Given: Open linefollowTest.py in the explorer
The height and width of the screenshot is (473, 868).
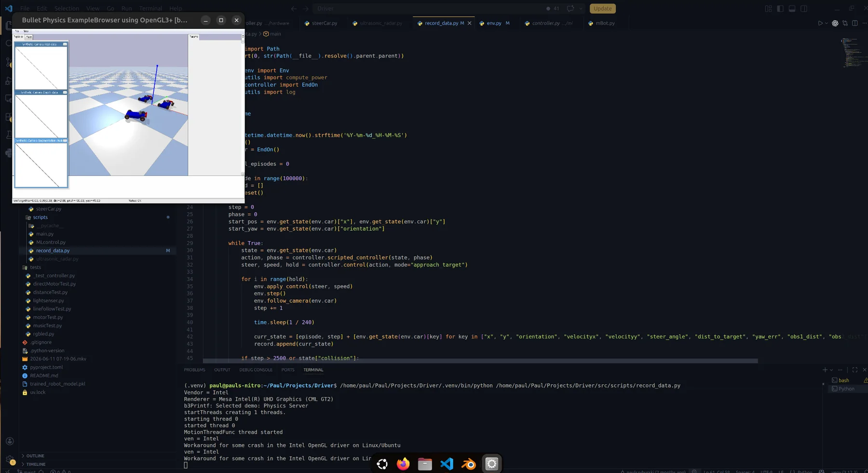Looking at the screenshot, I should pyautogui.click(x=98, y=309).
